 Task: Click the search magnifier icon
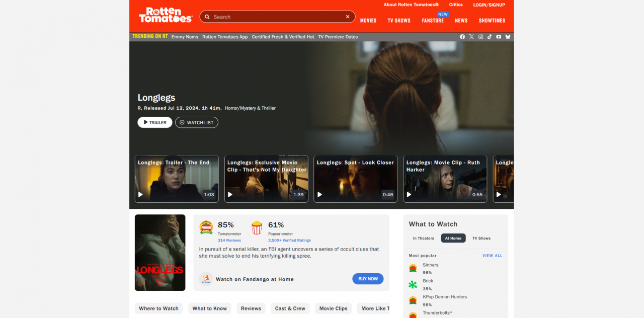click(206, 17)
